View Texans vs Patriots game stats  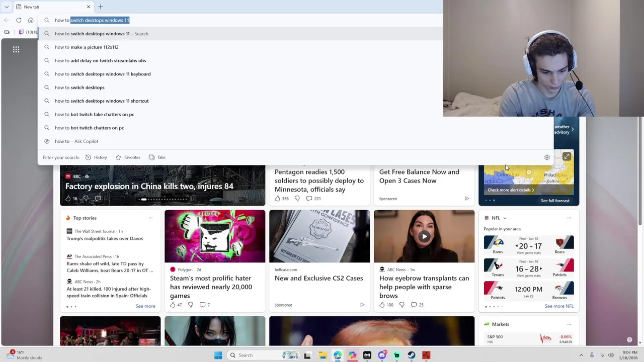click(x=529, y=268)
